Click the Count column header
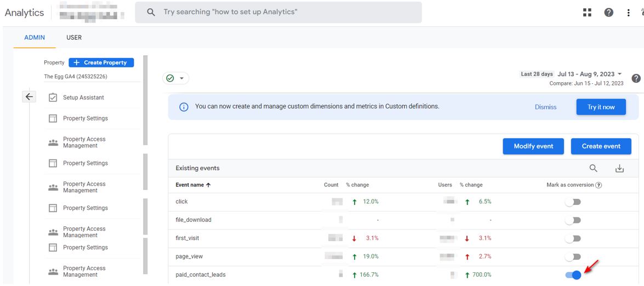644x286 pixels. click(x=331, y=185)
